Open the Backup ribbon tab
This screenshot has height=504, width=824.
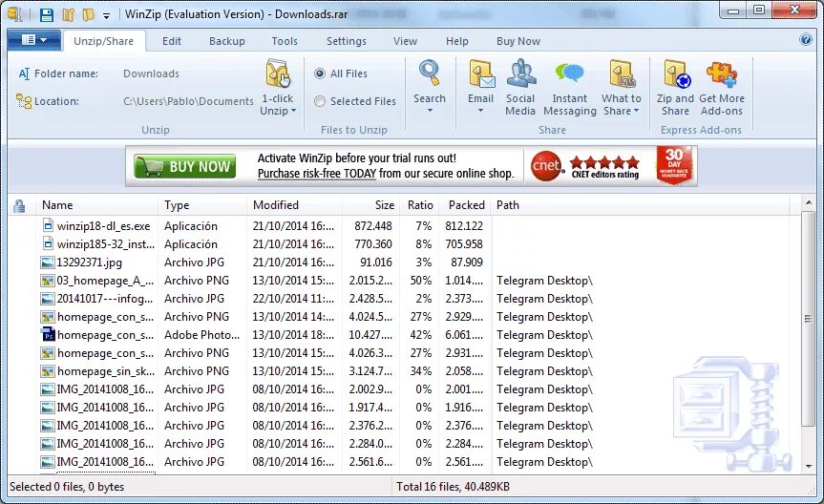click(227, 41)
